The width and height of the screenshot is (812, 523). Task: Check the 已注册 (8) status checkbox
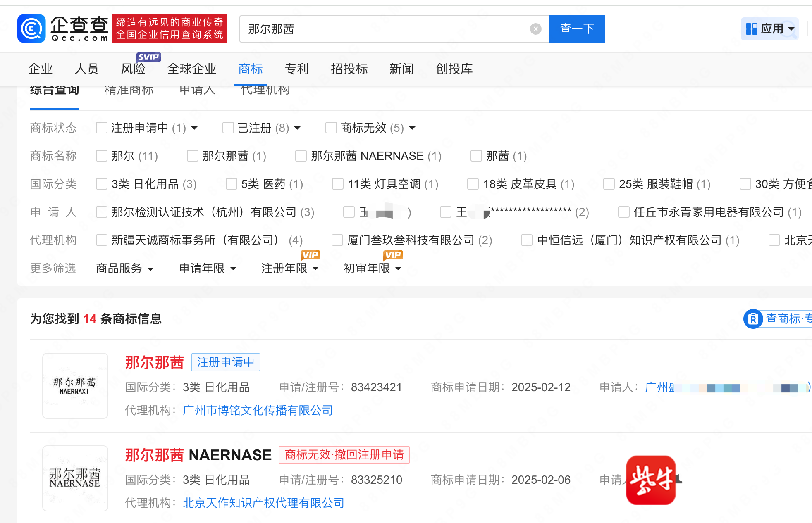tap(228, 128)
